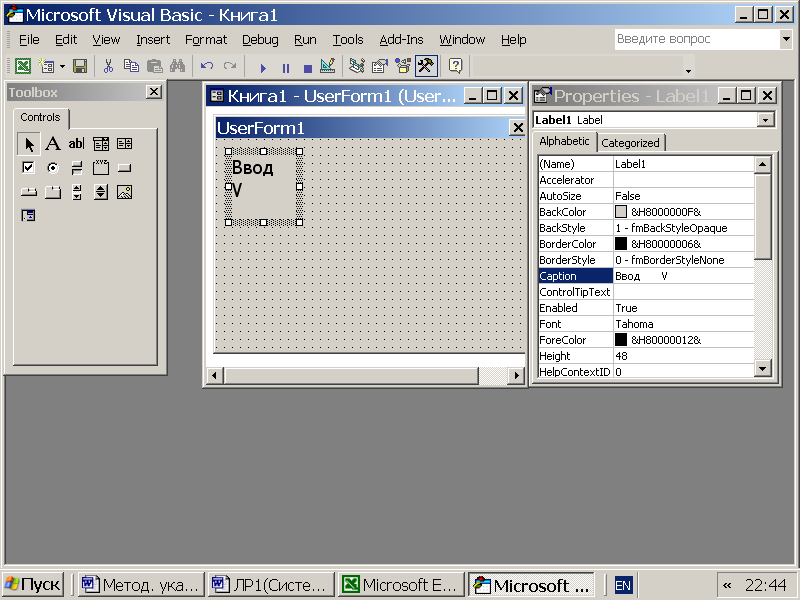This screenshot has height=600, width=800.
Task: Open the help question box dropdown arrow
Action: coord(786,39)
